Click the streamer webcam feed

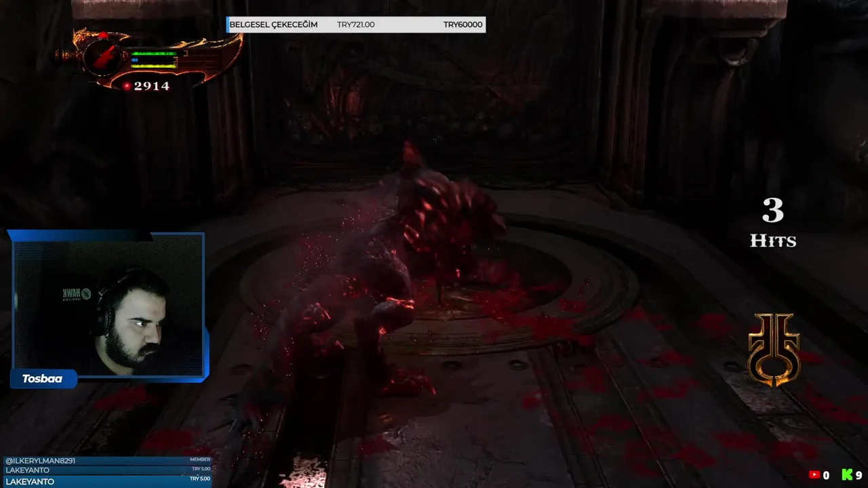click(x=108, y=305)
